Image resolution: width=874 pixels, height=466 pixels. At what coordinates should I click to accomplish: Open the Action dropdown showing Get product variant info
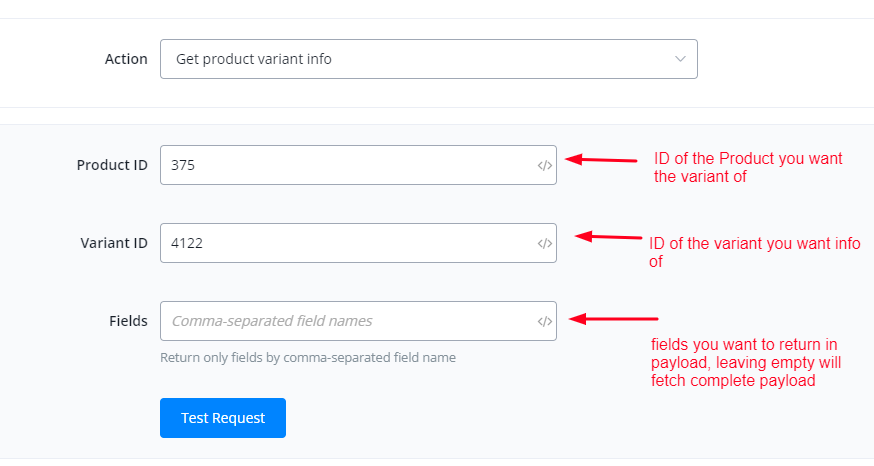point(420,59)
